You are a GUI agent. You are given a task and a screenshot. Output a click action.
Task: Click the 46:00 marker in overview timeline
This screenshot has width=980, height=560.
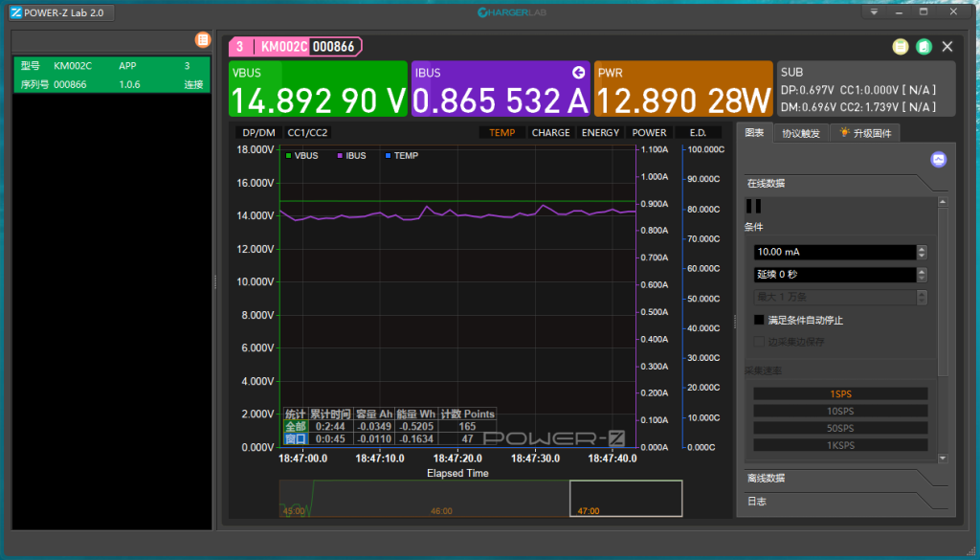[x=441, y=511]
